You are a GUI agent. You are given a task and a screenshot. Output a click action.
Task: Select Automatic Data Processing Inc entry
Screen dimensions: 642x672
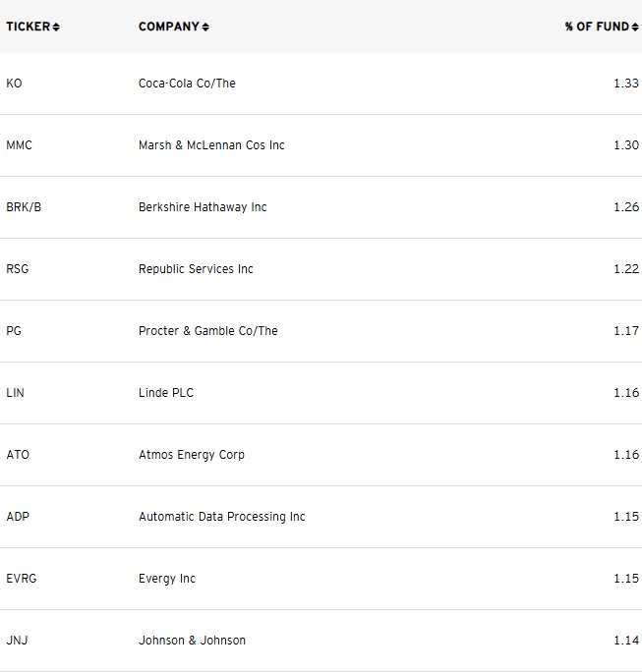click(x=222, y=517)
